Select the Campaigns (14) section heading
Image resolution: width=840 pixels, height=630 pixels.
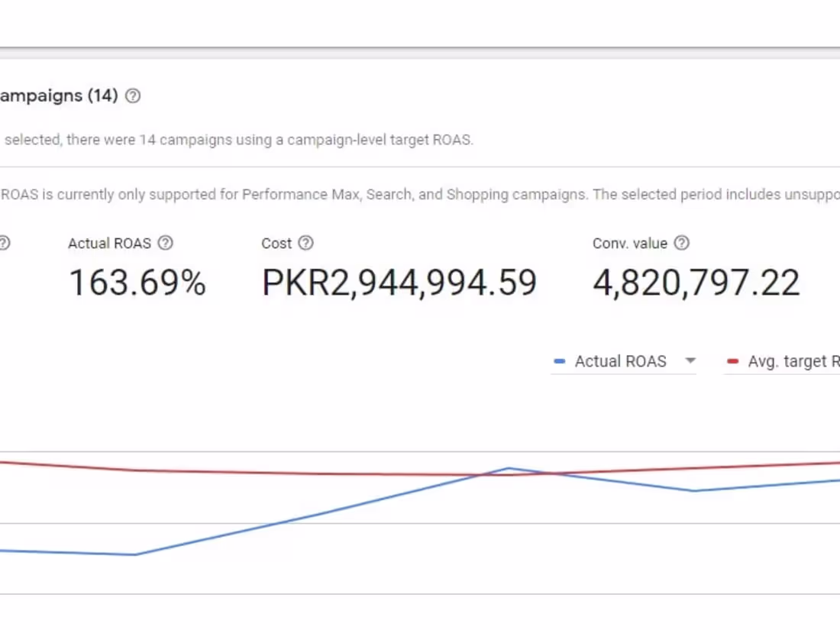coord(57,96)
